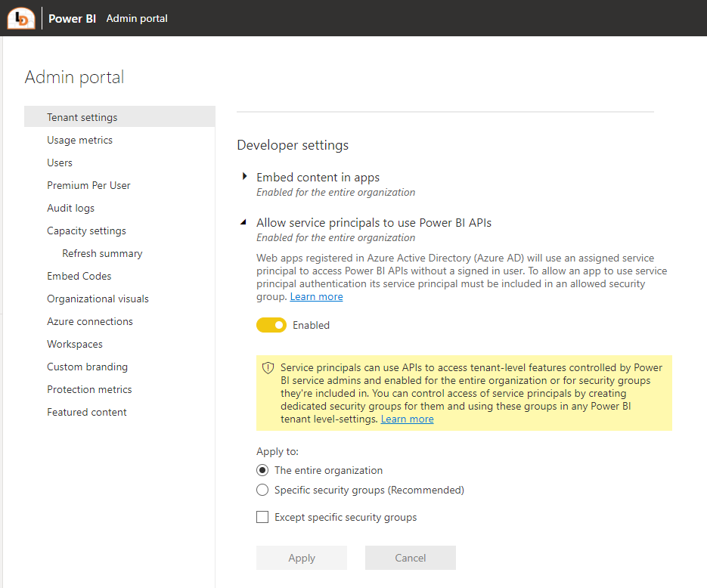Click the shield warning icon in yellow notice
The height and width of the screenshot is (588, 707).
(268, 368)
